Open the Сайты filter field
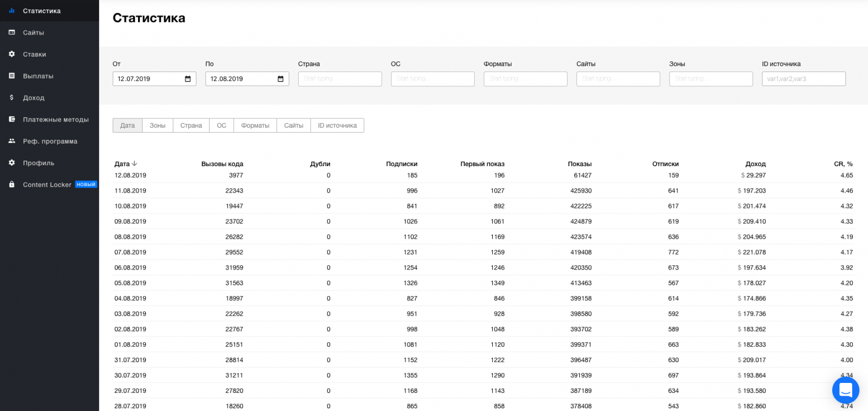 (618, 79)
